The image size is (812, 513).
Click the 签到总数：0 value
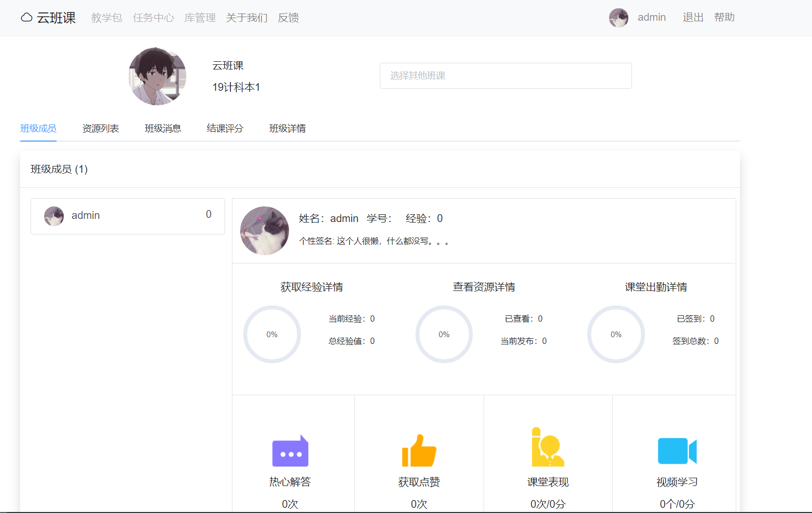point(696,341)
